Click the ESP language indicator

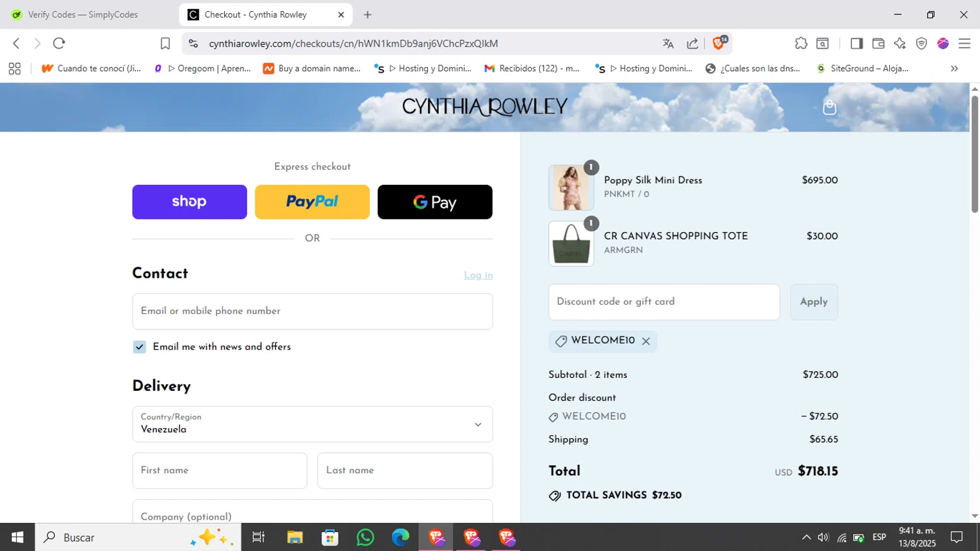point(879,537)
